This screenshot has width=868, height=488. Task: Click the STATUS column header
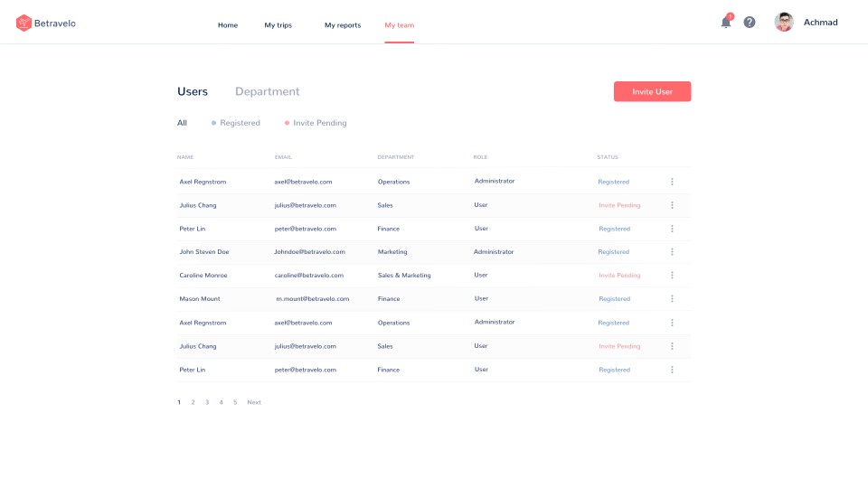608,157
